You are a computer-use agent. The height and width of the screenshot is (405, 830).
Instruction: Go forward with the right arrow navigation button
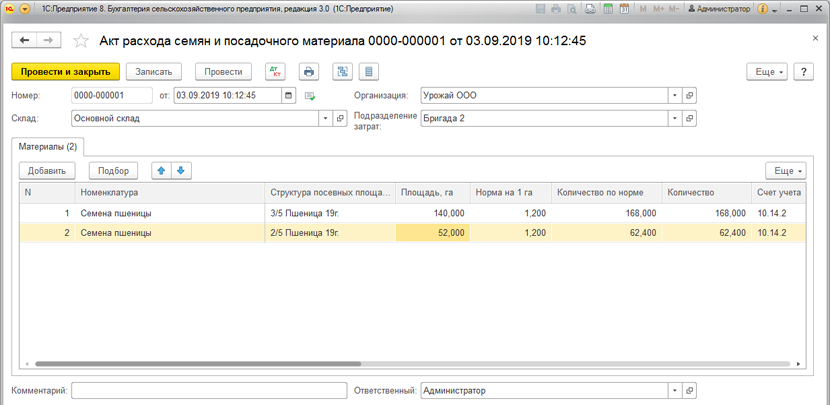pos(48,41)
